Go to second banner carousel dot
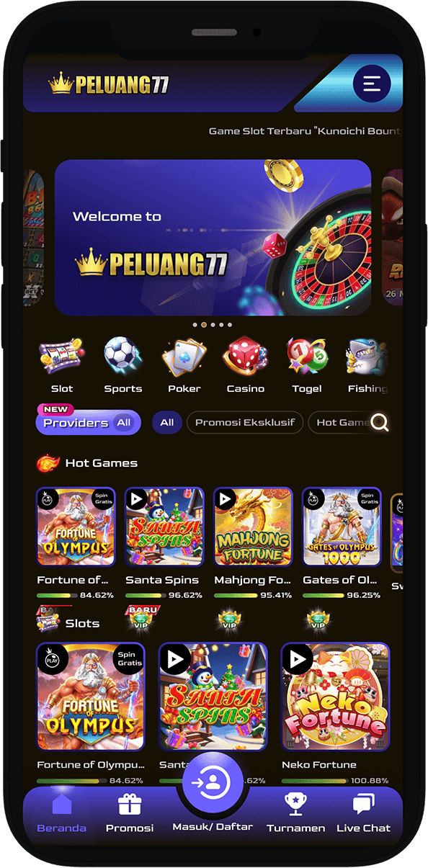 click(204, 325)
